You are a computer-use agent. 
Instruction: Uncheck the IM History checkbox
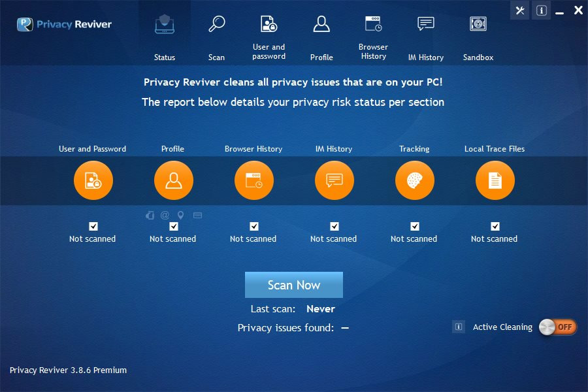click(x=335, y=226)
